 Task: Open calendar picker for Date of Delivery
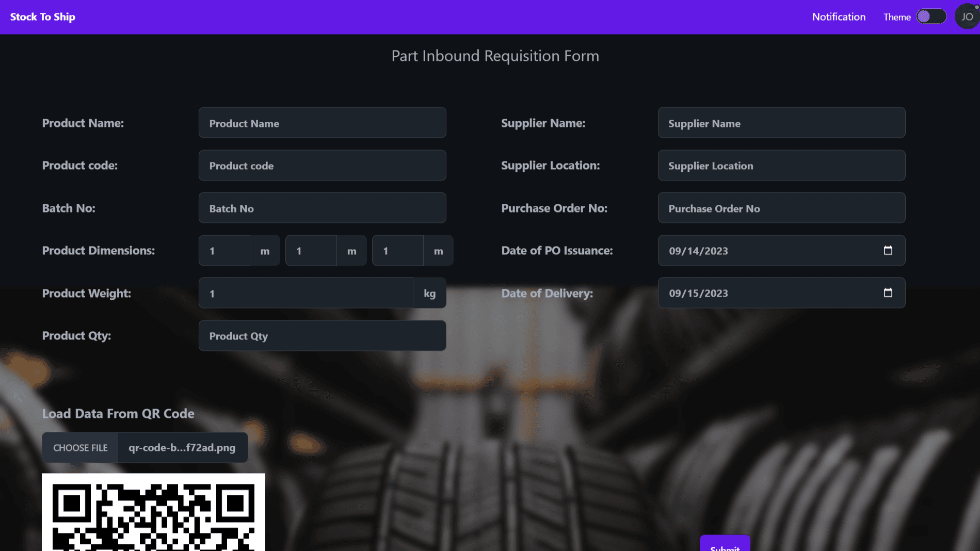pos(888,293)
